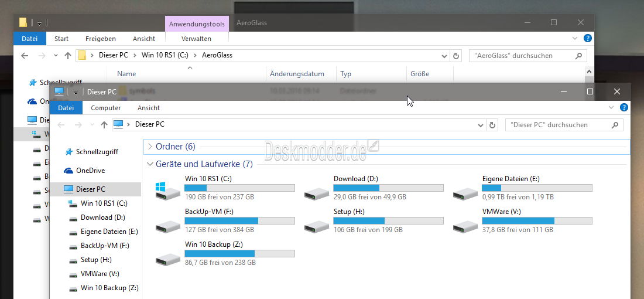This screenshot has width=644, height=299.
Task: Go up one level in Dieser PC window
Action: pos(104,125)
